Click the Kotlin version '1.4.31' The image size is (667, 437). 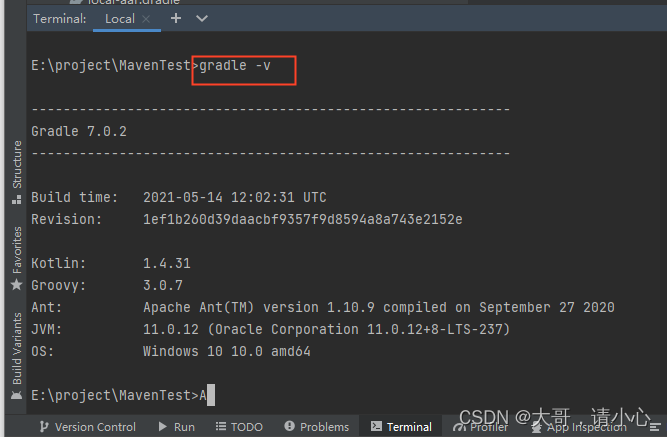(167, 263)
